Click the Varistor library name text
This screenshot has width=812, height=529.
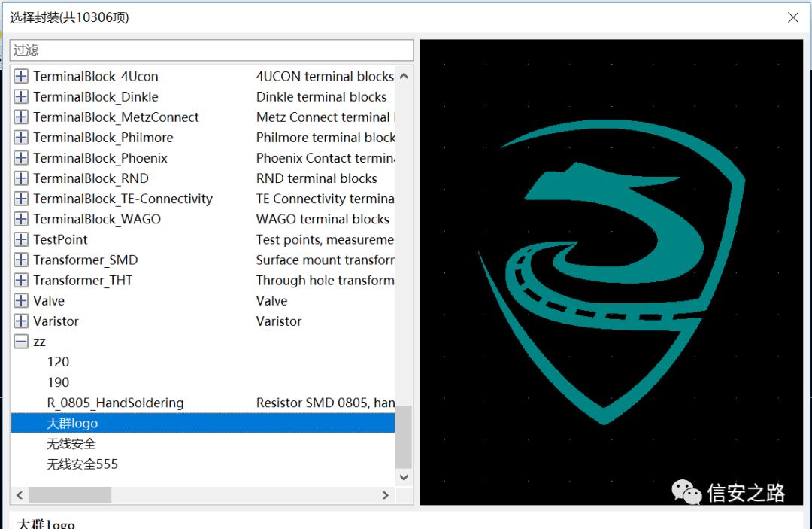[56, 321]
